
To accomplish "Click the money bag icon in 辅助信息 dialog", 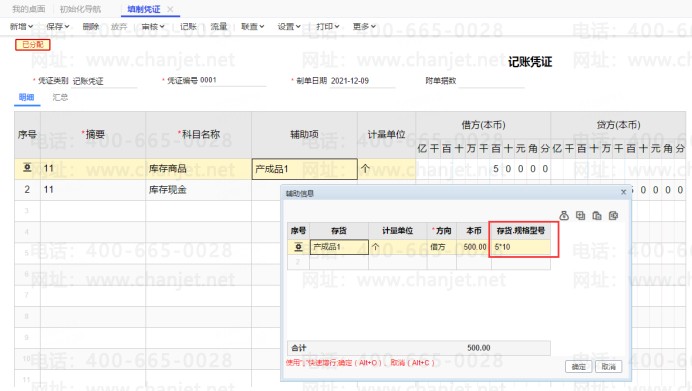I will [x=564, y=215].
